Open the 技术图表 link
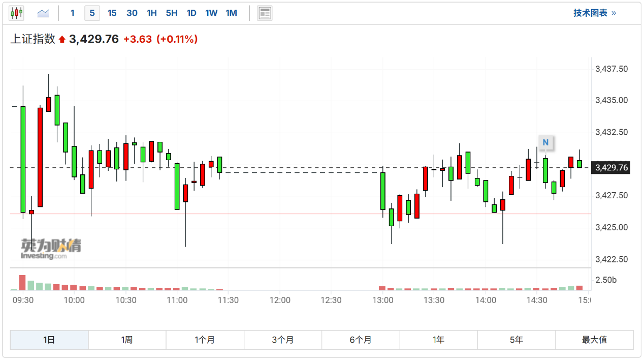 point(595,13)
